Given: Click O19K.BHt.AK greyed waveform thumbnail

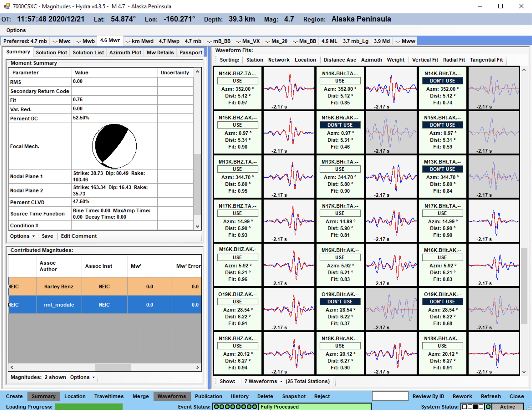Looking at the screenshot, I should pos(494,309).
